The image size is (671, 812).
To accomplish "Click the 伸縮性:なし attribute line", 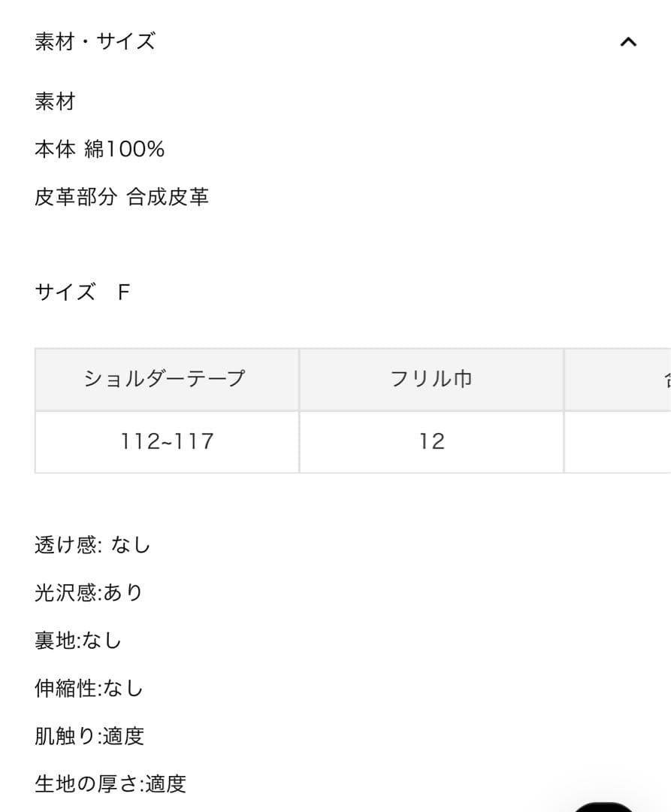I will click(89, 688).
